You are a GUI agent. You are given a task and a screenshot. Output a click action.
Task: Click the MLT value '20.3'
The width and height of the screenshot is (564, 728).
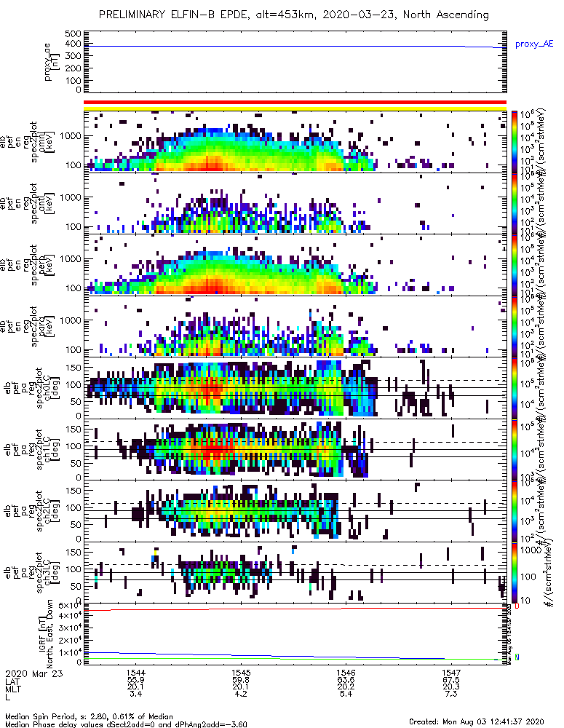pos(451,687)
